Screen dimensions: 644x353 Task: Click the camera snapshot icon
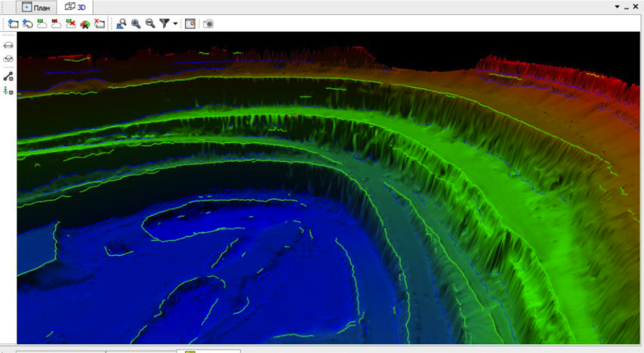(208, 24)
